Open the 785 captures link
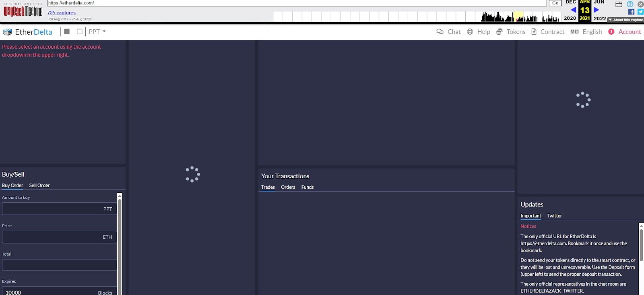Screen dimensions: 644x295 point(62,13)
